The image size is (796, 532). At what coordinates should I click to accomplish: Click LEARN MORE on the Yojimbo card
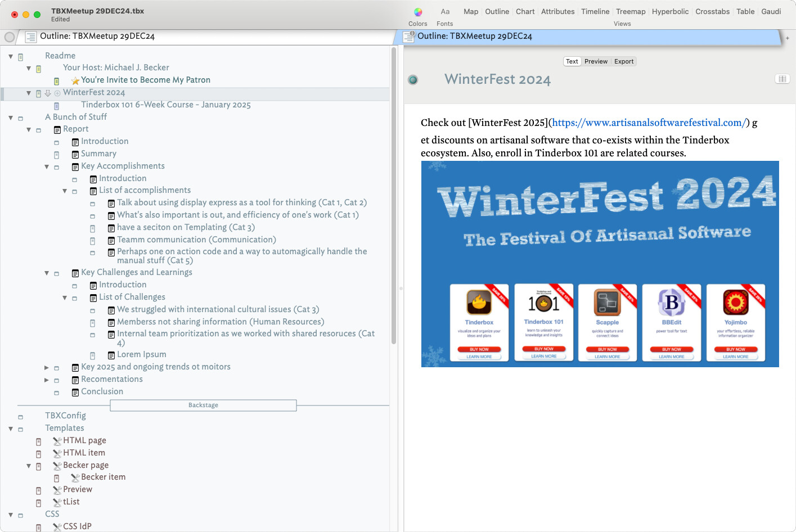736,357
